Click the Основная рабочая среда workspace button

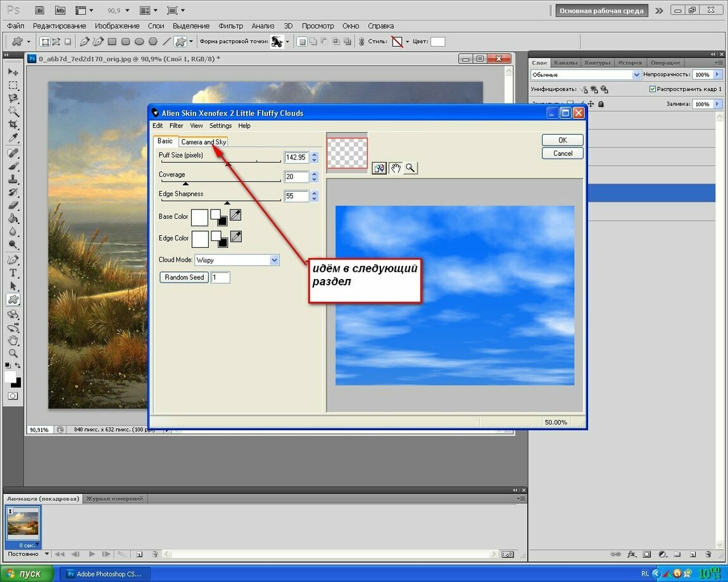pyautogui.click(x=601, y=11)
